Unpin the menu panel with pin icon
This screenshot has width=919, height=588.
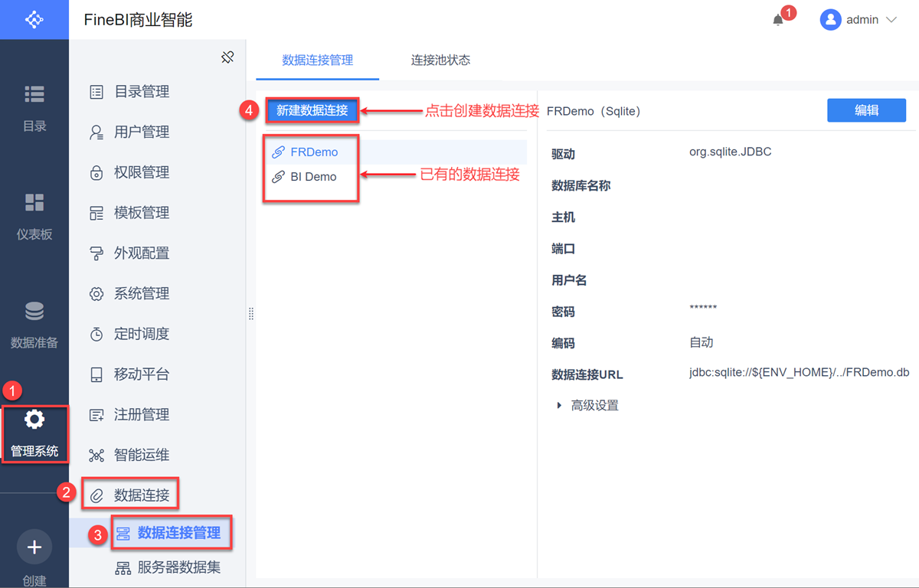(227, 57)
